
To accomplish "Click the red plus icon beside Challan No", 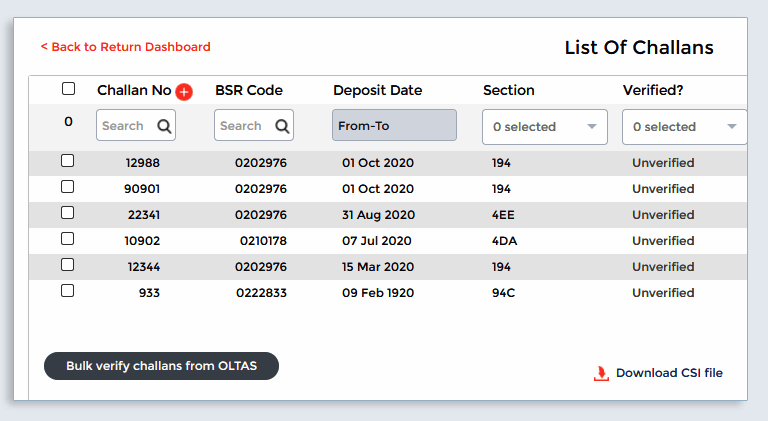I will 184,92.
